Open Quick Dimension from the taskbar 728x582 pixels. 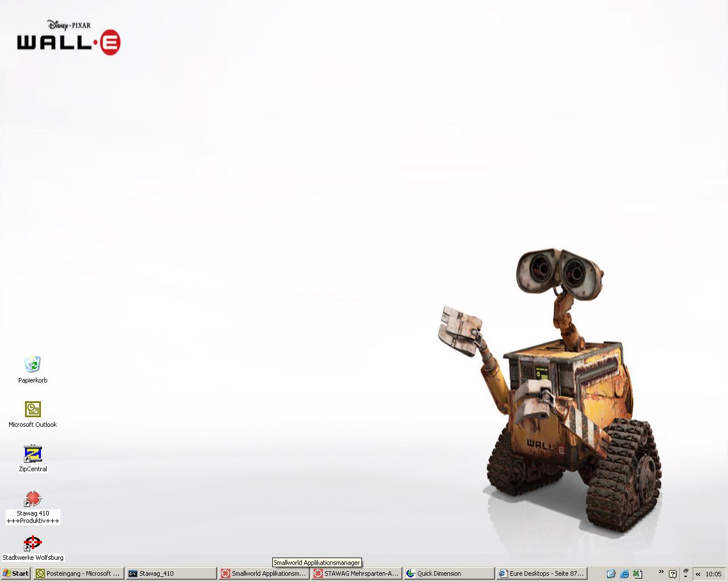tap(449, 573)
